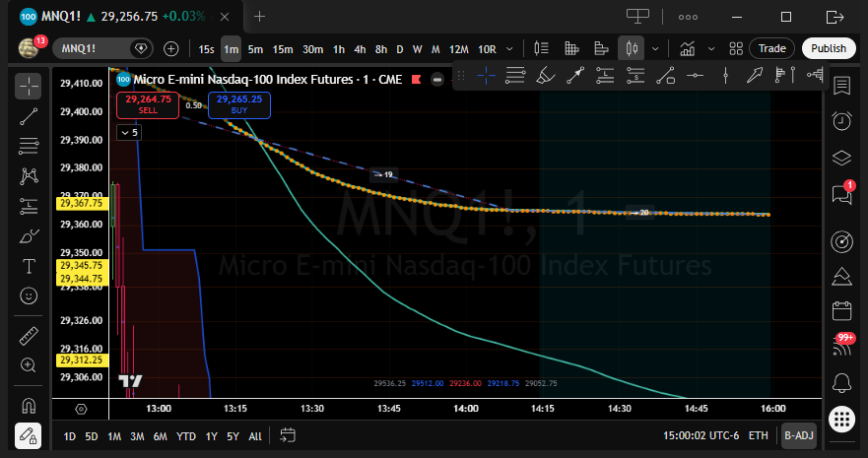868x458 pixels.
Task: Select the candlestick chart type button
Action: 632,48
